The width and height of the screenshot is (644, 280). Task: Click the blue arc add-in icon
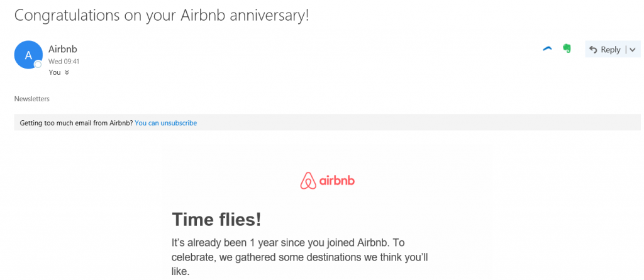547,49
